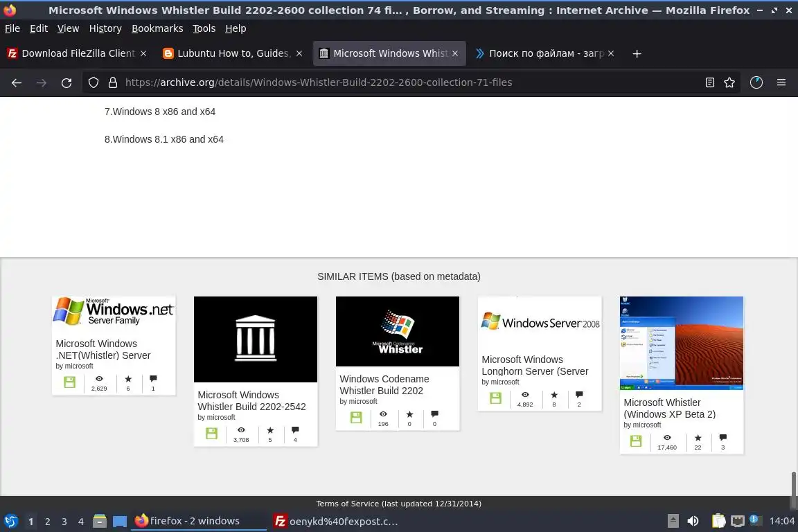Bookmark this page with the star

(x=729, y=82)
